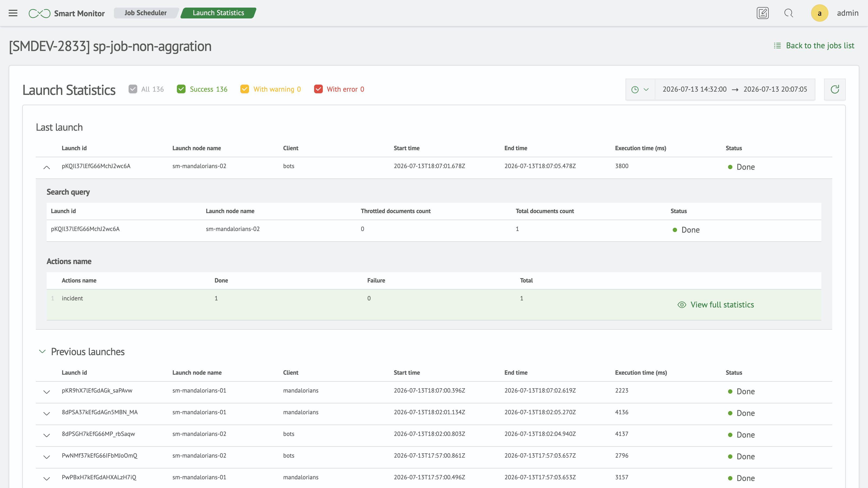Expand launch PwPBxH7kEfGdAHXALzH7iQ row

[47, 479]
